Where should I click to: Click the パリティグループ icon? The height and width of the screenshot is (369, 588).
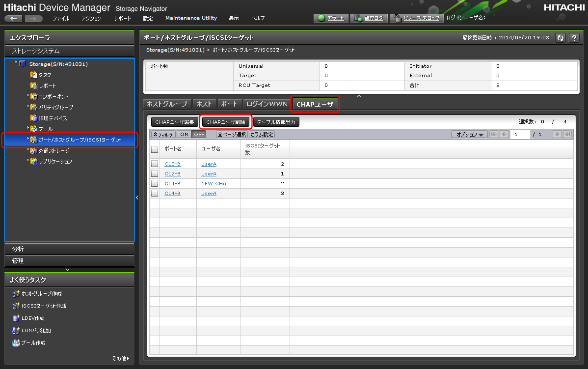coord(34,108)
